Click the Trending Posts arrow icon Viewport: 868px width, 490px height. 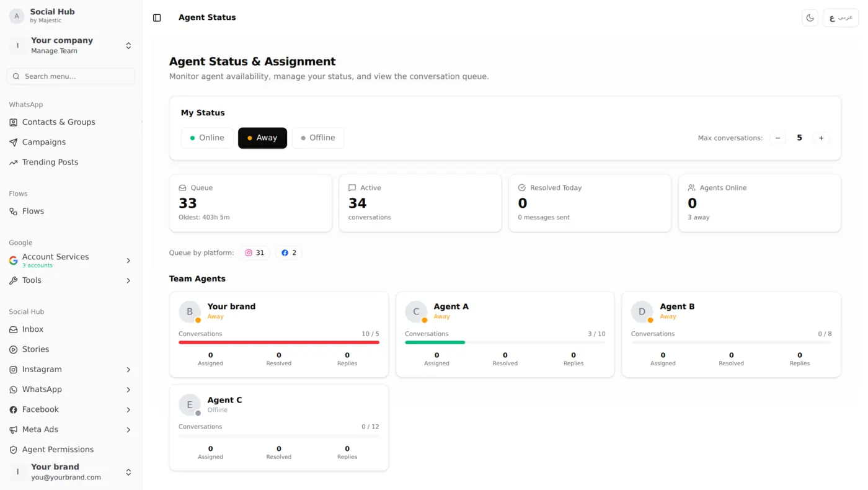[x=13, y=163]
